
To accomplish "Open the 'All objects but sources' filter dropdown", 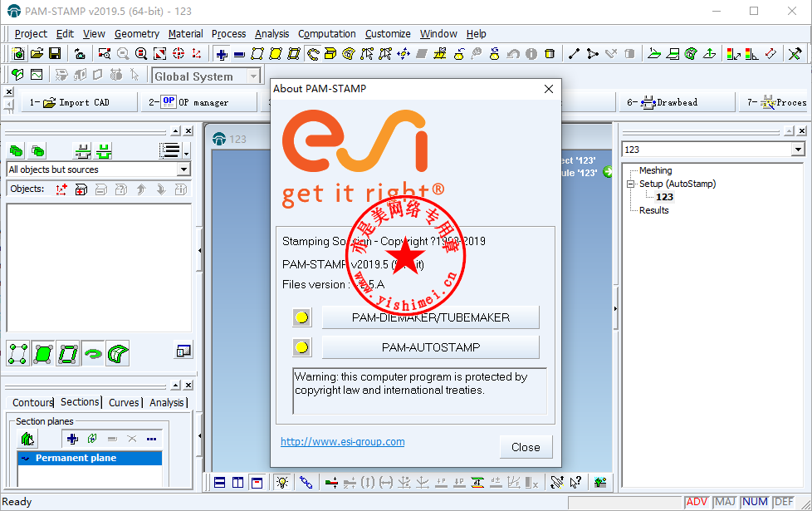I will (183, 170).
